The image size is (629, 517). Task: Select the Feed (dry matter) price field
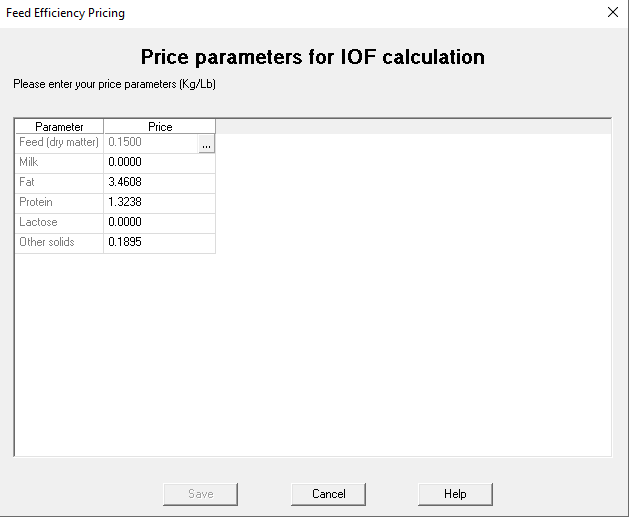[150, 143]
